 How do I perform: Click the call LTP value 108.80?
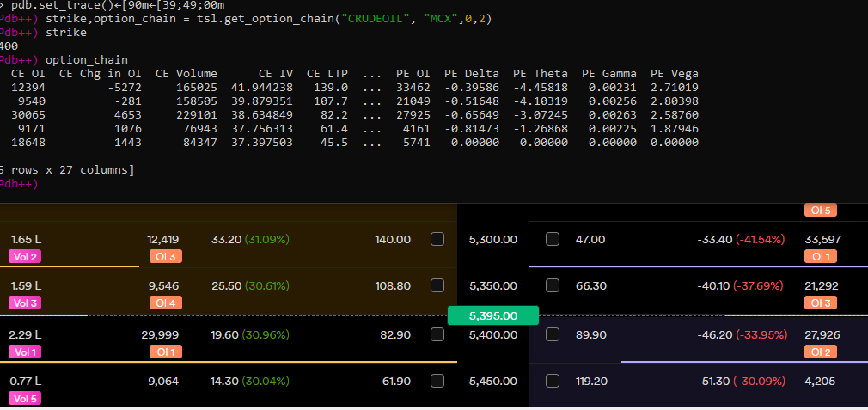tap(393, 285)
